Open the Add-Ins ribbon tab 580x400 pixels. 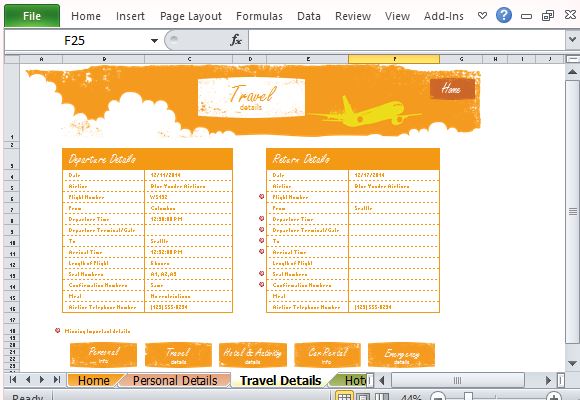click(x=444, y=16)
